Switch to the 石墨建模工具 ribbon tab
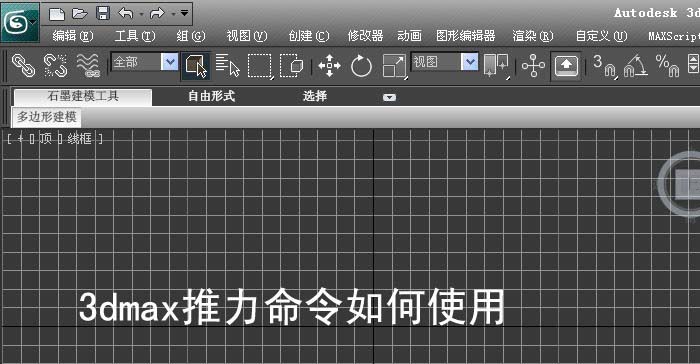Viewport: 700px width, 364px height. tap(83, 96)
